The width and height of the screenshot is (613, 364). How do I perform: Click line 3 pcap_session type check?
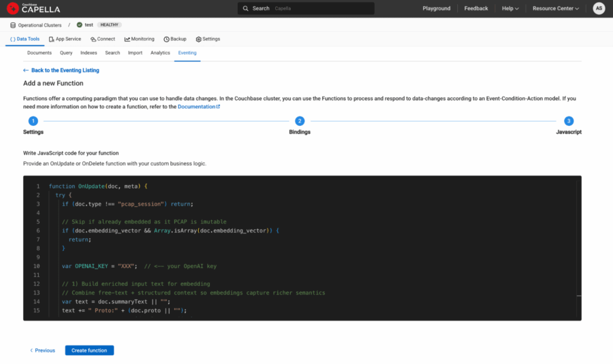click(127, 204)
